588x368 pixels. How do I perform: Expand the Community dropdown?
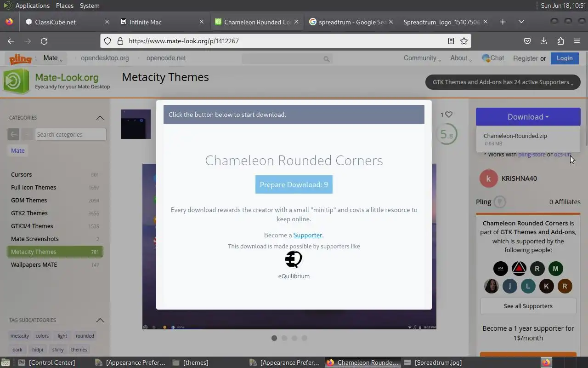click(x=422, y=58)
